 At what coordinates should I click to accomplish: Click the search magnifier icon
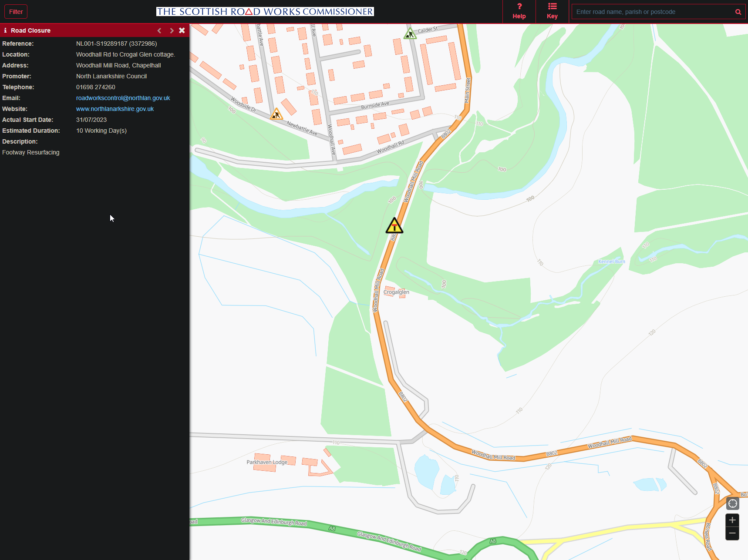coord(738,12)
